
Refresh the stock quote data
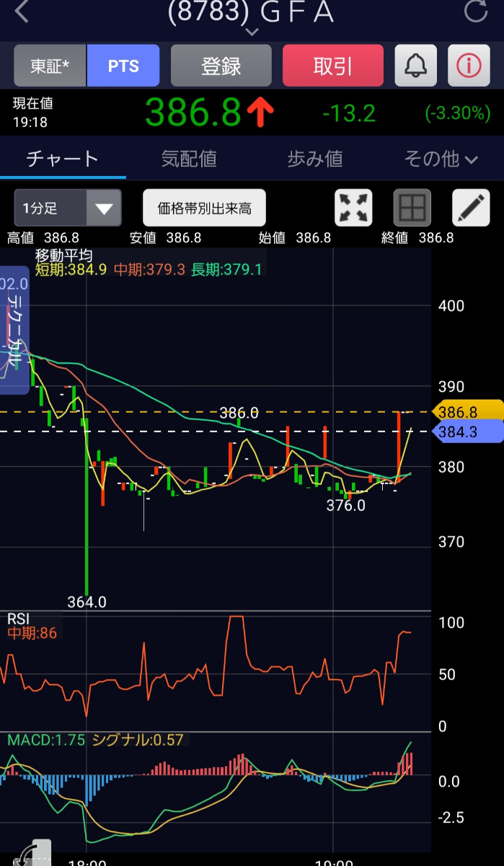coord(476,12)
